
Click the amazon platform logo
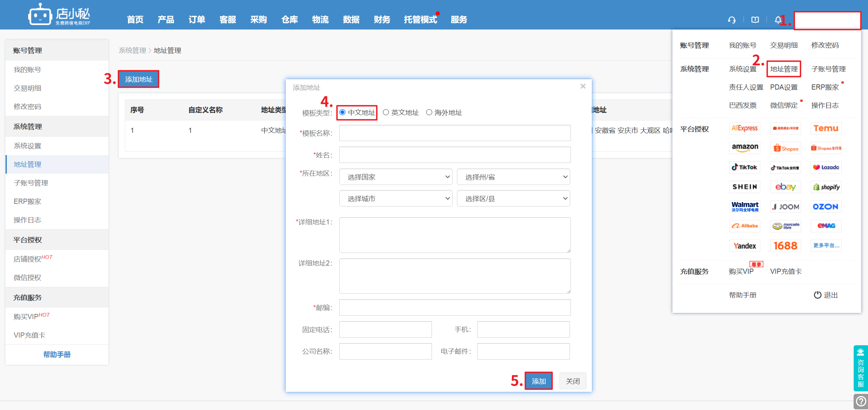pos(744,148)
